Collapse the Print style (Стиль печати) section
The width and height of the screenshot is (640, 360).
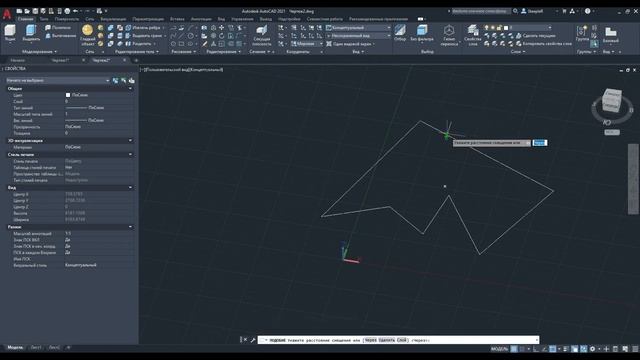(130, 154)
